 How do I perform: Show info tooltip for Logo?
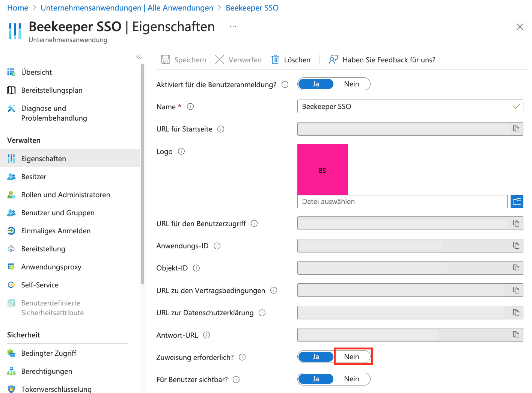181,151
